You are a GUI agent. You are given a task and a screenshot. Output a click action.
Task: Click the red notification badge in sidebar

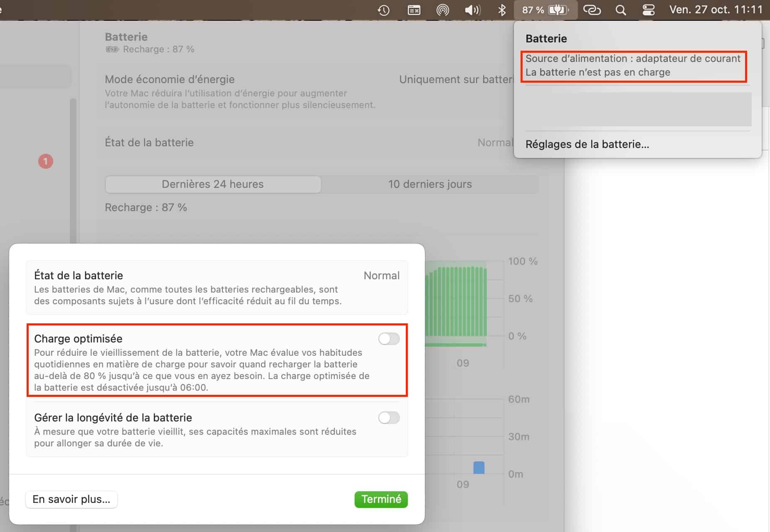(46, 161)
